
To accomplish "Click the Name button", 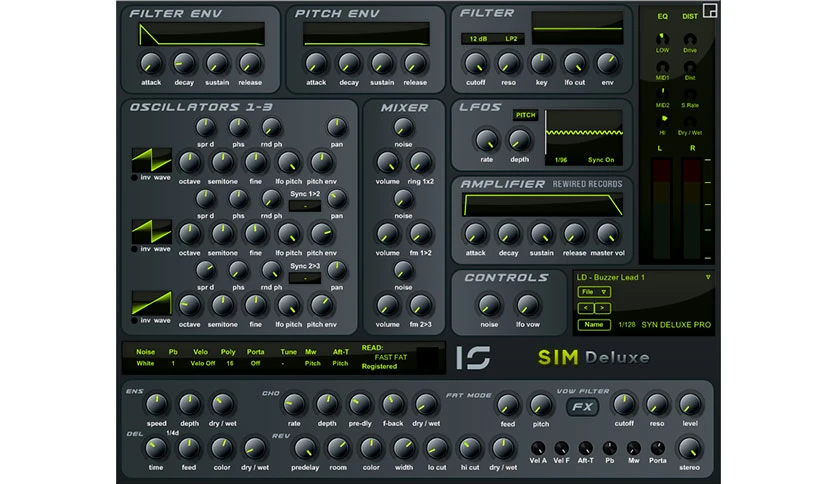I will tap(594, 325).
